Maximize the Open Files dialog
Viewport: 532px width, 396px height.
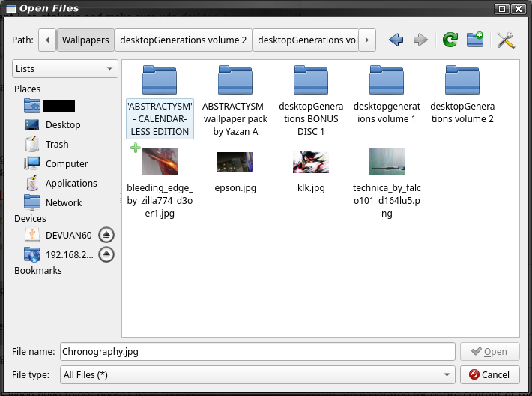pos(502,9)
